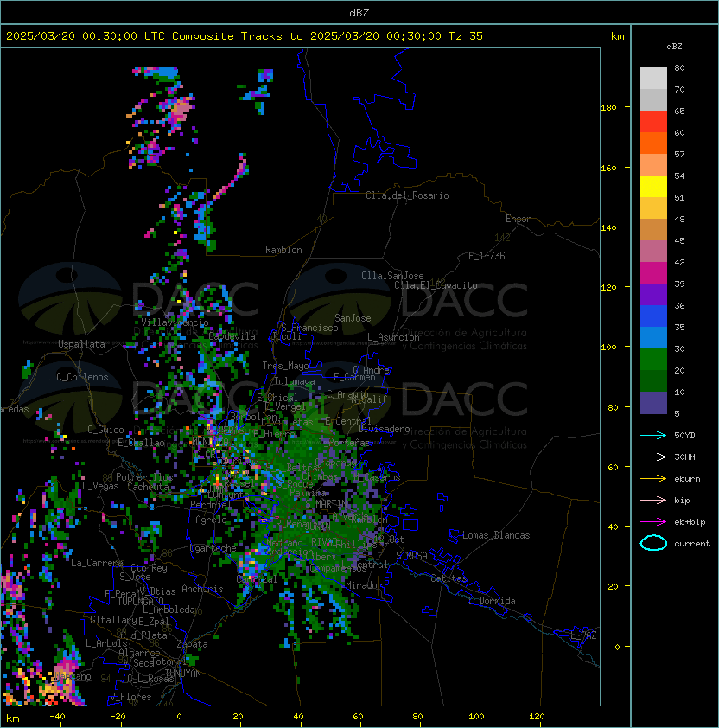
Task: Click the 'L_Asuncion' map label
Action: (x=393, y=337)
